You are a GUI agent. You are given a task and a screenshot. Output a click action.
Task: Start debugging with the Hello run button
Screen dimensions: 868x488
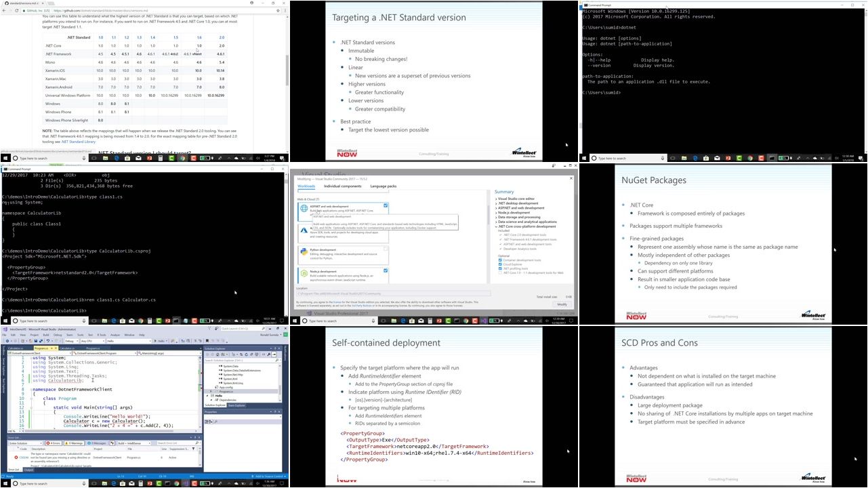tap(160, 341)
